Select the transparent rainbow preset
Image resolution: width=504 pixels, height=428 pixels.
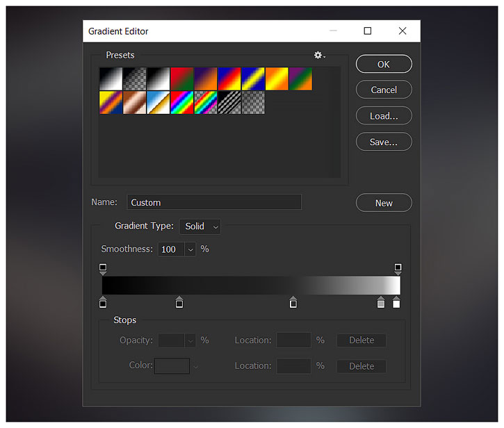[206, 103]
